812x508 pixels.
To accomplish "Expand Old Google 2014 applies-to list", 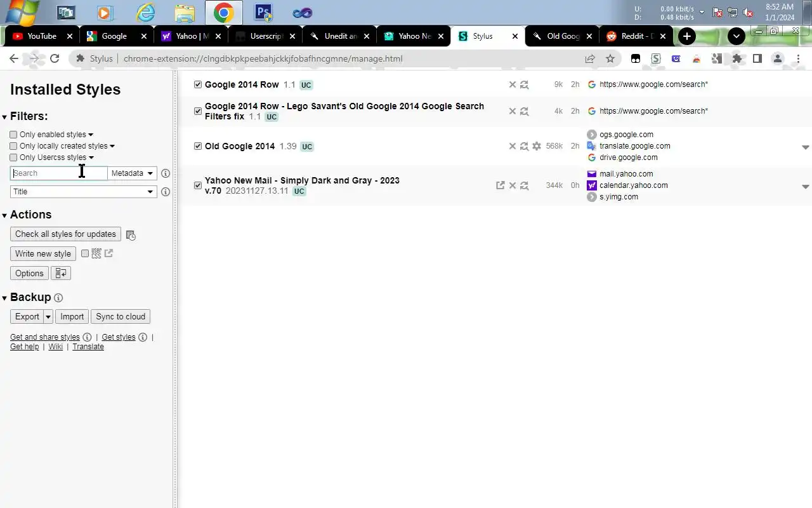I will 806,147.
